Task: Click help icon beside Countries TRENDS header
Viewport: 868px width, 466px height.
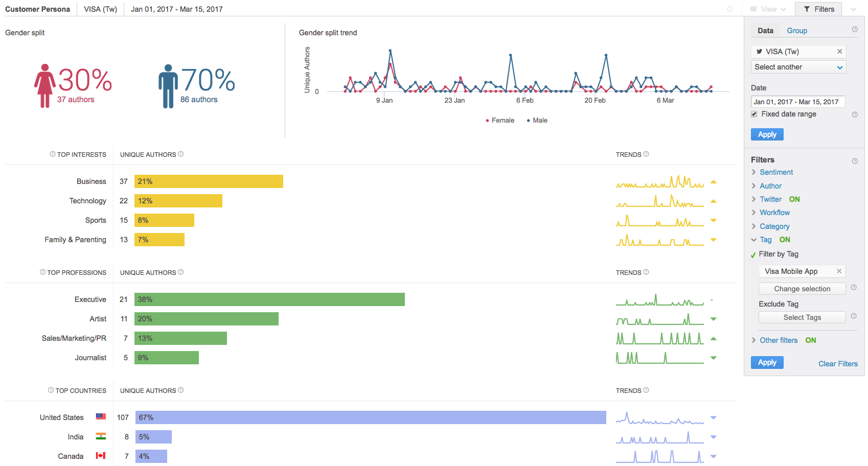Action: (646, 390)
